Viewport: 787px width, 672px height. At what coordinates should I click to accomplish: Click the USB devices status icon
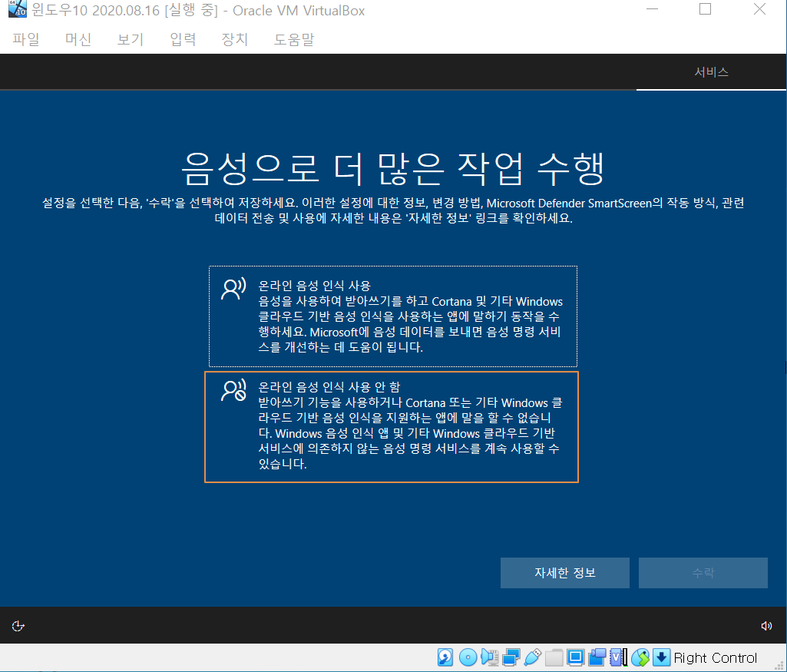point(533,657)
